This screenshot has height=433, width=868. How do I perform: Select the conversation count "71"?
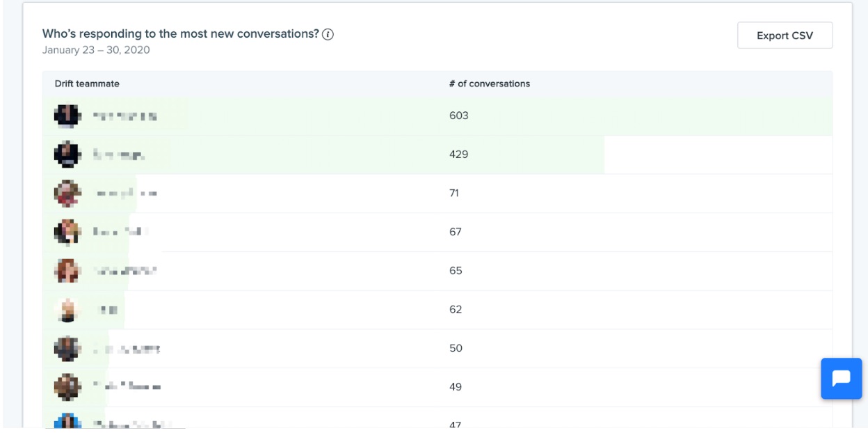coord(454,193)
